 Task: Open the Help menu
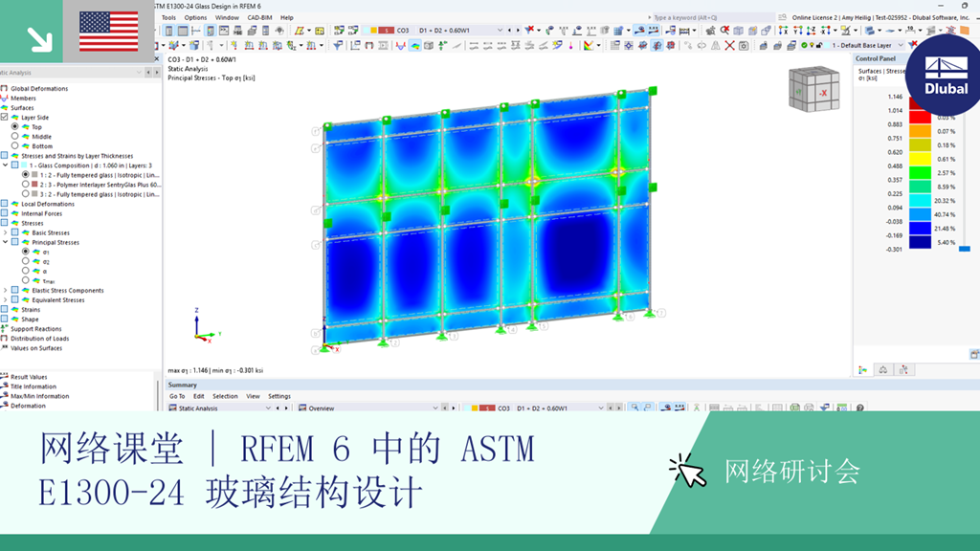(285, 17)
